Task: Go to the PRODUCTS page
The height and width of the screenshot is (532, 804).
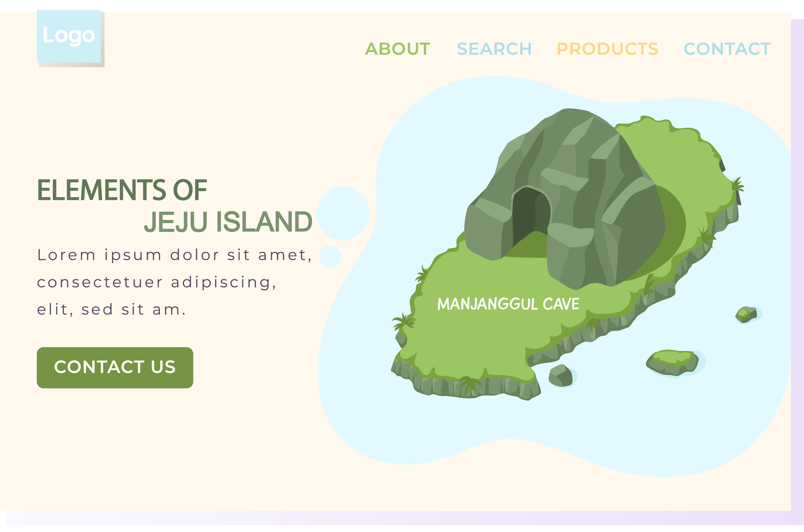Action: tap(607, 49)
